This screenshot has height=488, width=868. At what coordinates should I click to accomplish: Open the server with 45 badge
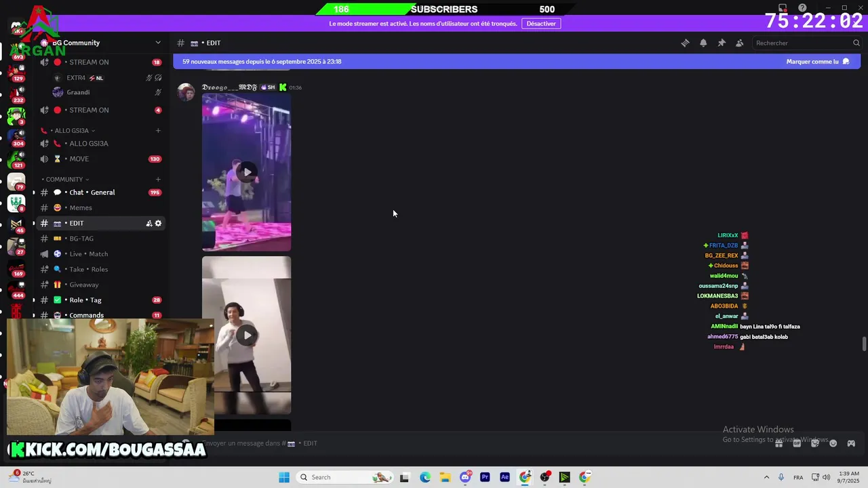coord(16,224)
